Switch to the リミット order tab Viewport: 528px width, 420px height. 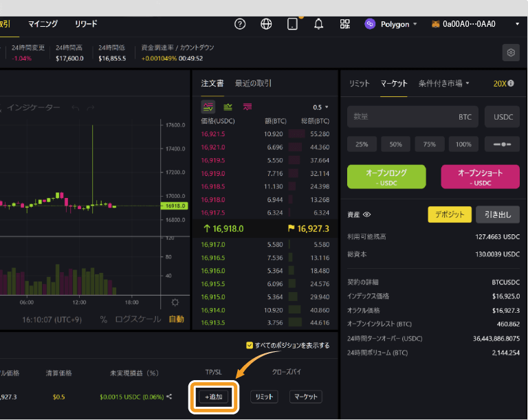359,83
